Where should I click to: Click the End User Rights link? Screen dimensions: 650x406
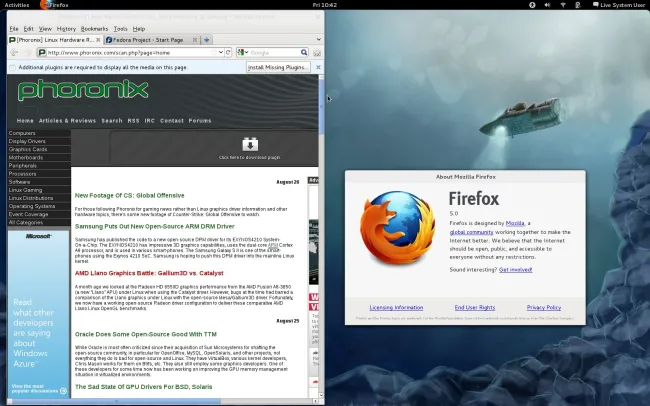[x=475, y=307]
